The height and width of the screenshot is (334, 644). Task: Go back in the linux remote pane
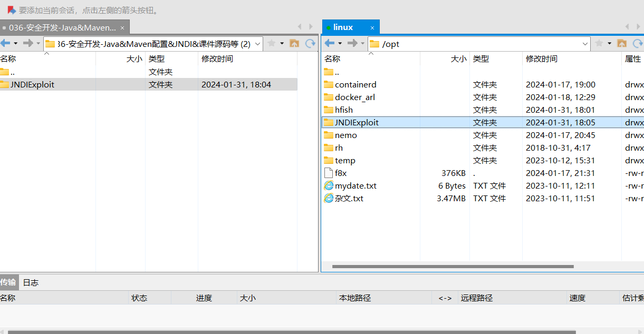tap(330, 43)
